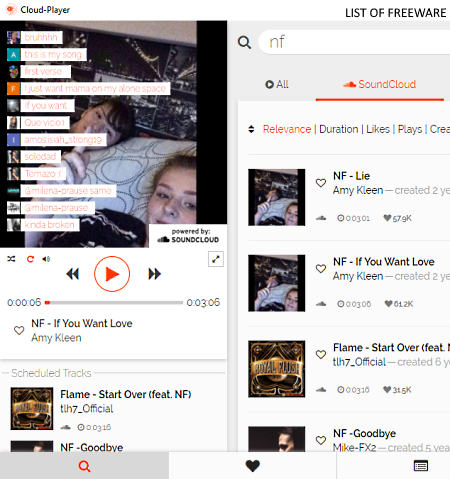Viewport: 450px width, 479px height.
Task: Click SoundCloud icon under Flame result
Action: [321, 390]
